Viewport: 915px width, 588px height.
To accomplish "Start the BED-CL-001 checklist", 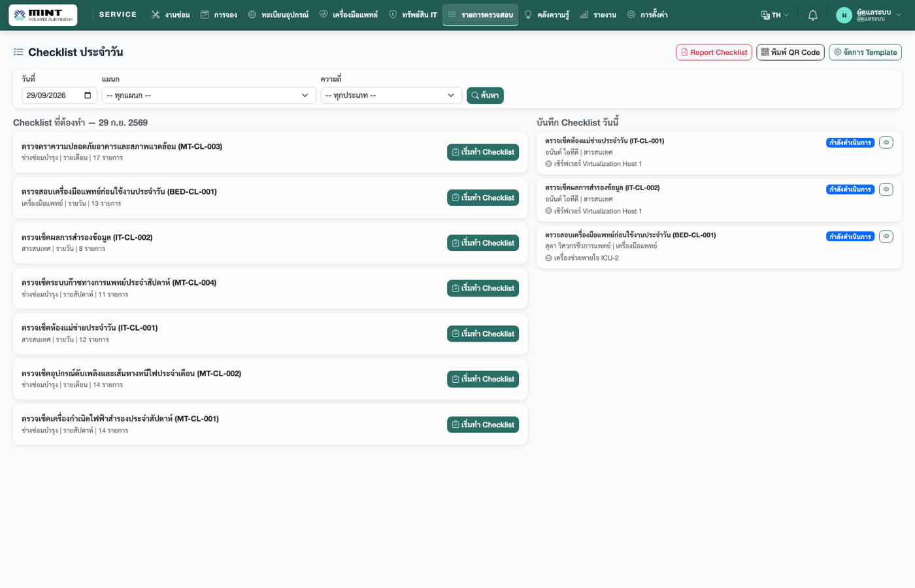I will click(x=483, y=198).
